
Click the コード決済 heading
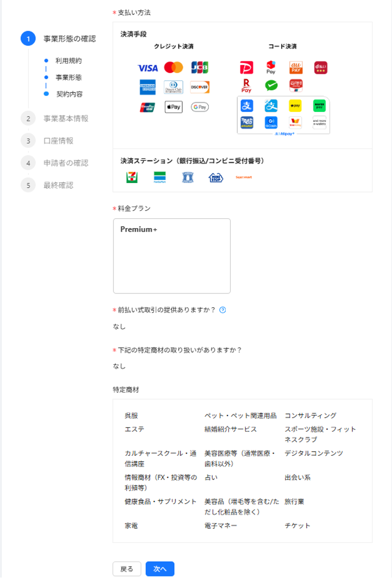pyautogui.click(x=283, y=47)
